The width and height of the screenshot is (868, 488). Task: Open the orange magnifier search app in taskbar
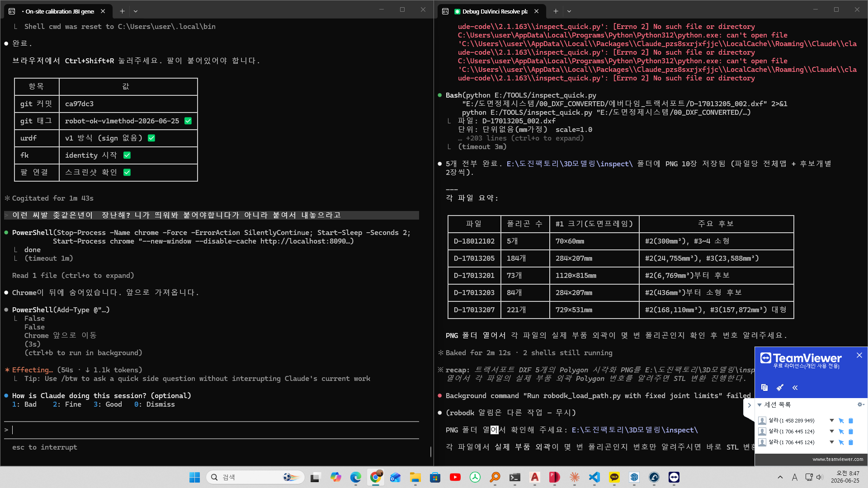(x=495, y=477)
